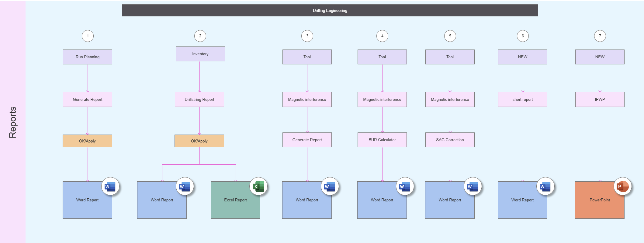Image resolution: width=644 pixels, height=243 pixels.
Task: Select the circled number 1 marker
Action: coord(88,36)
